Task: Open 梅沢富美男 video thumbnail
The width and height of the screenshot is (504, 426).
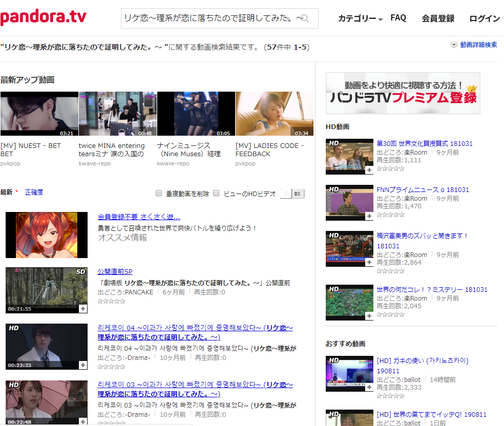Action: [349, 249]
